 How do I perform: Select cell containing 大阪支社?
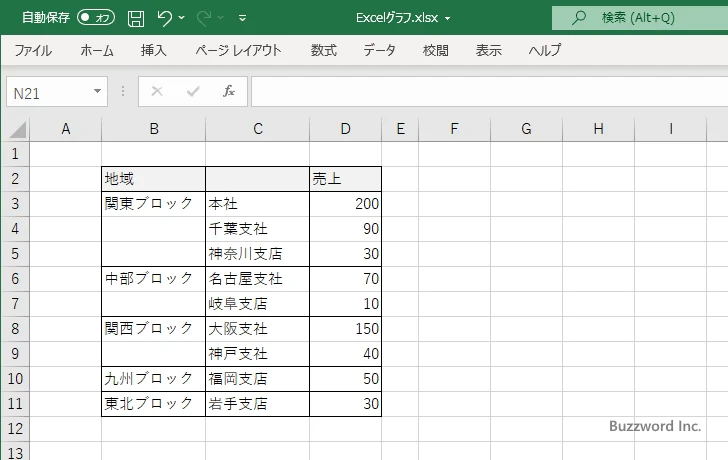pos(257,329)
